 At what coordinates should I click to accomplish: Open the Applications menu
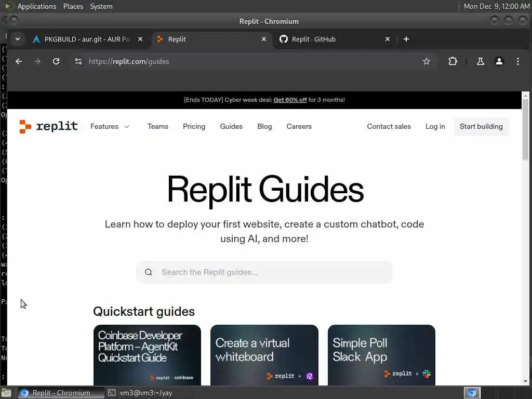pyautogui.click(x=37, y=6)
